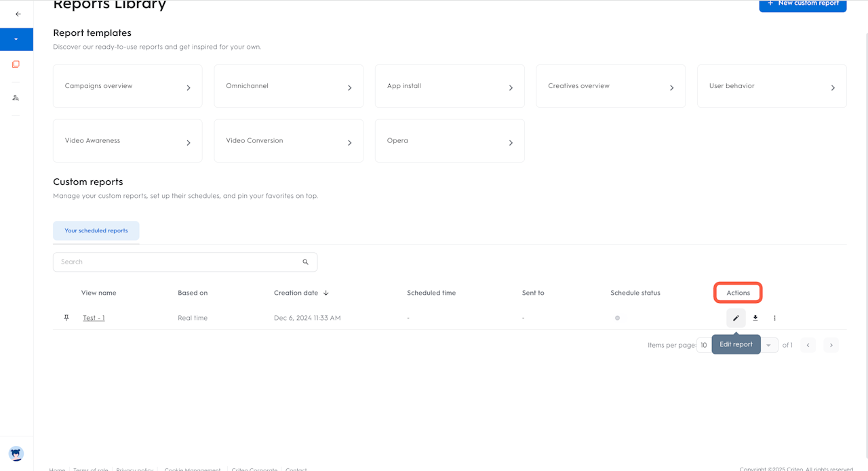Open the items per page dropdown
868x471 pixels.
coord(768,345)
